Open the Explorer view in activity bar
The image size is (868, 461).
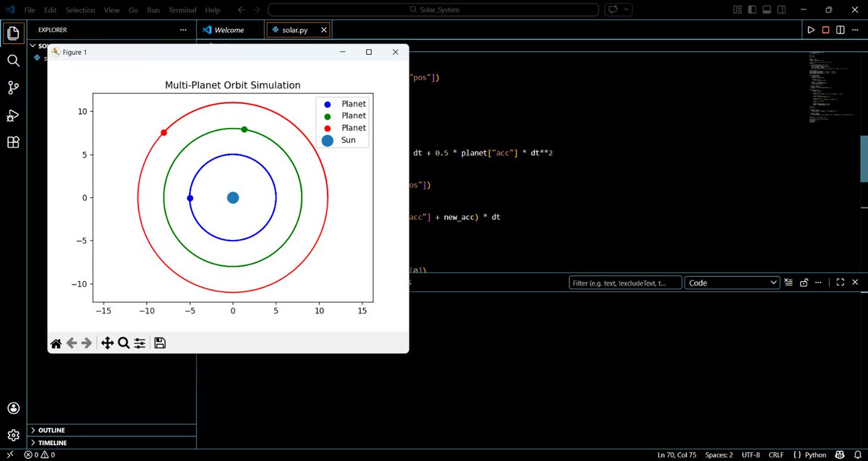pyautogui.click(x=13, y=33)
